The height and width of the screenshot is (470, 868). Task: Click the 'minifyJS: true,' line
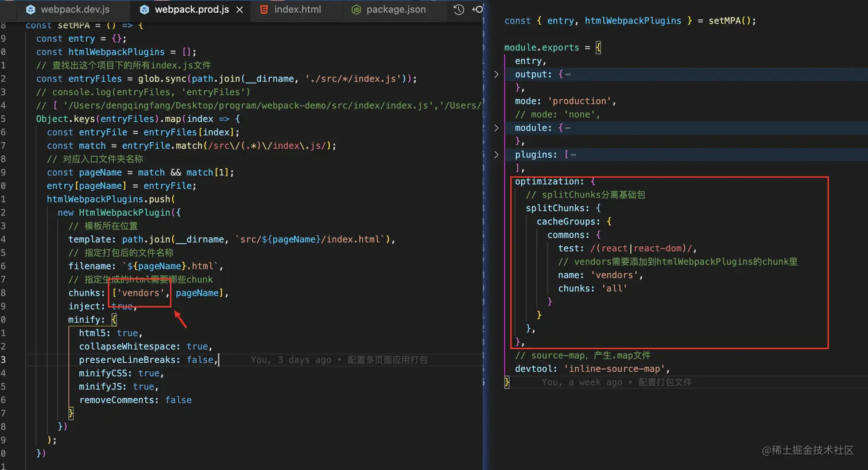(119, 386)
